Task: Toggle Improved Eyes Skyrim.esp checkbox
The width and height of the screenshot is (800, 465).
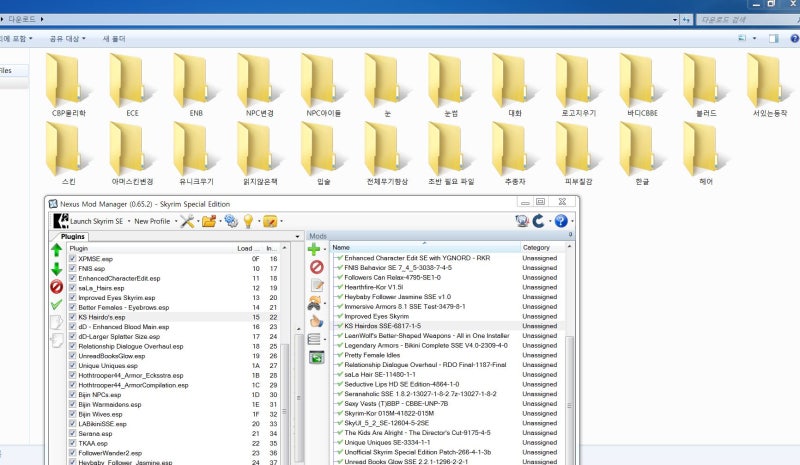Action: click(x=72, y=297)
